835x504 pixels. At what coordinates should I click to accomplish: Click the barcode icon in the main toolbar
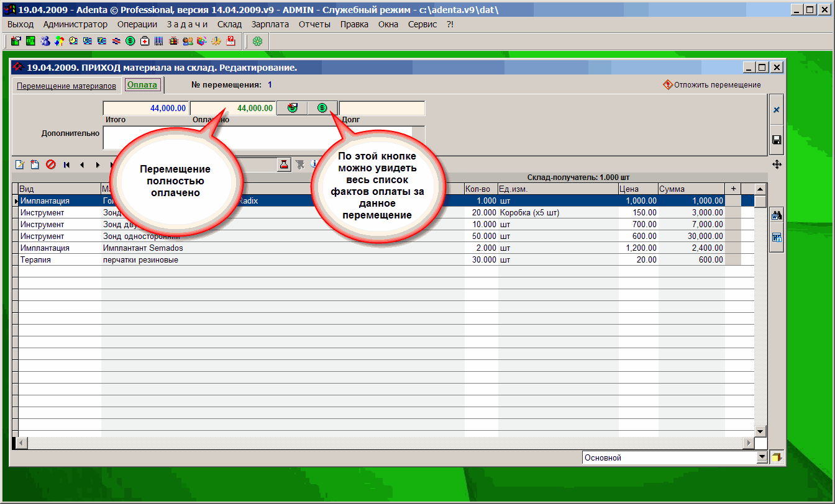click(158, 41)
